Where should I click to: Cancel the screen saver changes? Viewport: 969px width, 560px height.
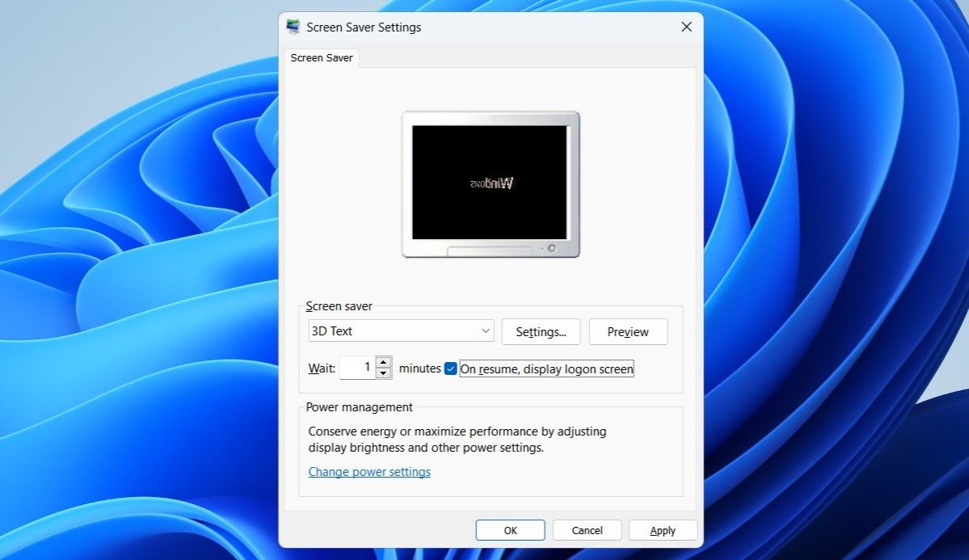[x=586, y=530]
